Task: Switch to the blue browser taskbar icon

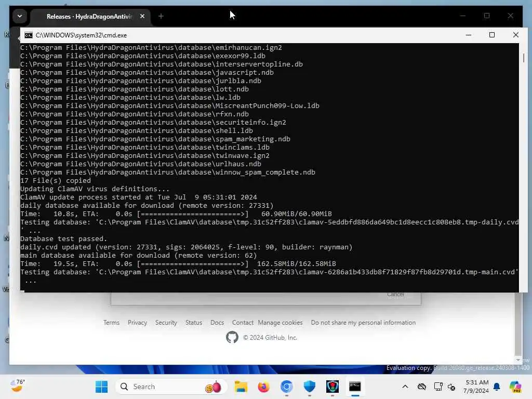Action: pyautogui.click(x=287, y=387)
